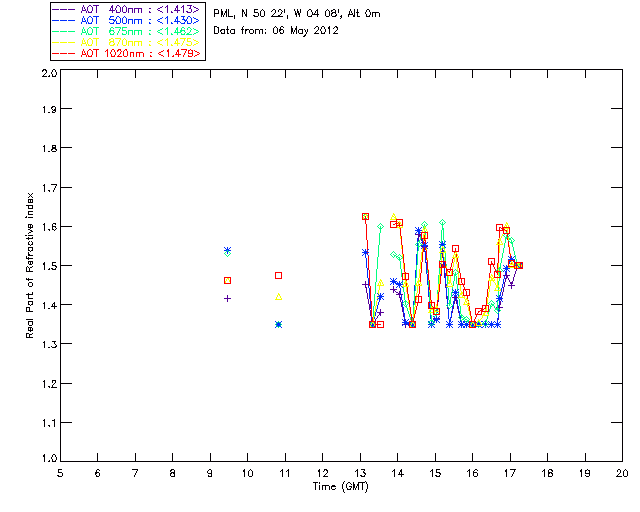640x512 pixels.
Task: Click the x-axis tick label "10"
Action: 247,473
